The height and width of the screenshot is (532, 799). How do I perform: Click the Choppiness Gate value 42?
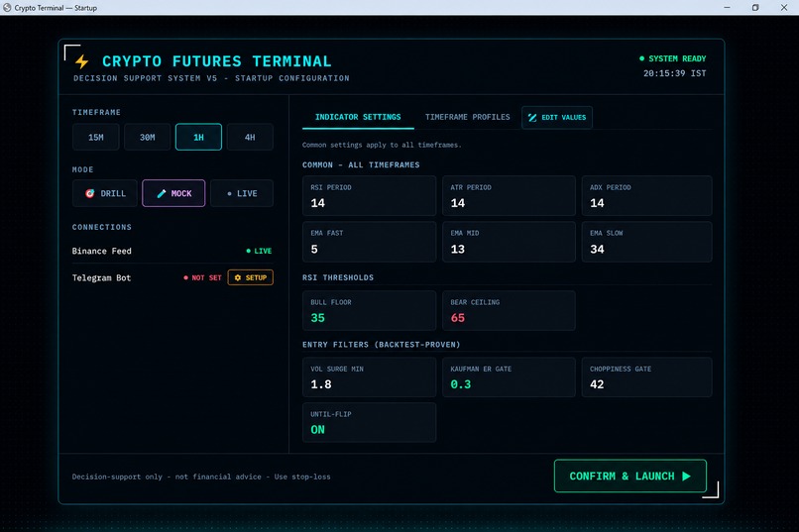(x=597, y=384)
